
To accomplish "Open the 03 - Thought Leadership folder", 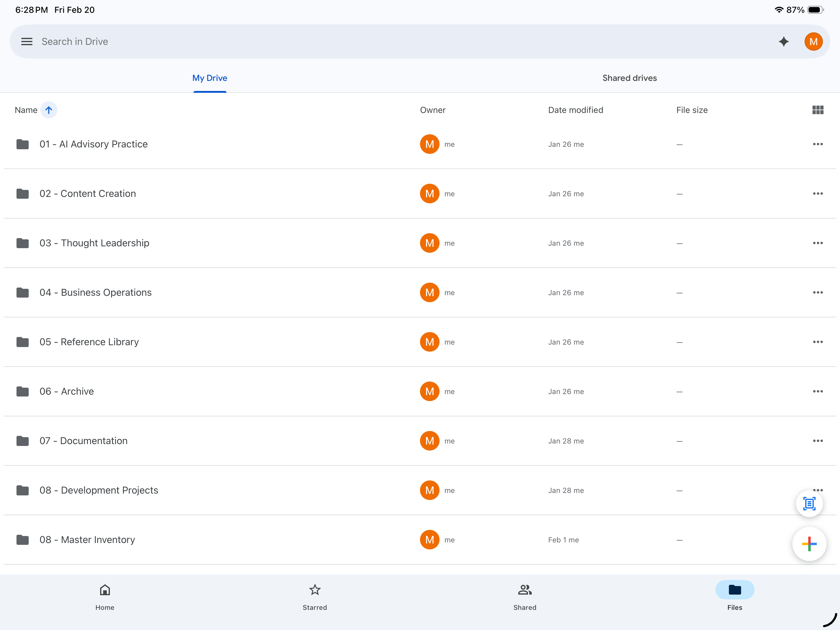I will [94, 243].
